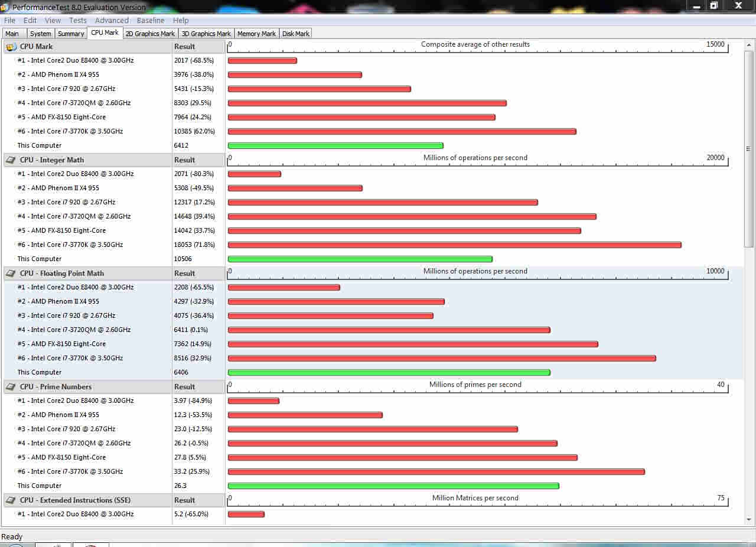Select AMD FX-8150 Eight-Core under CPU Mark
756x547 pixels.
click(x=61, y=117)
